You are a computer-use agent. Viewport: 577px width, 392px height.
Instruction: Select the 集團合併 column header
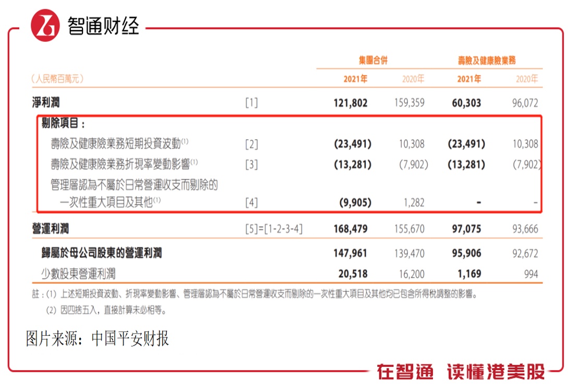373,60
